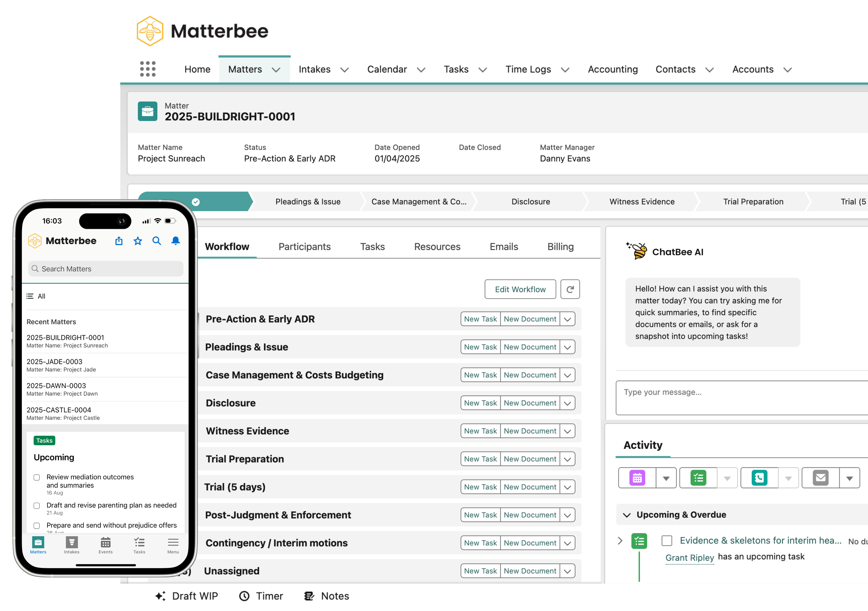This screenshot has height=611, width=868.
Task: Click the purple calendar event icon
Action: coord(637,478)
